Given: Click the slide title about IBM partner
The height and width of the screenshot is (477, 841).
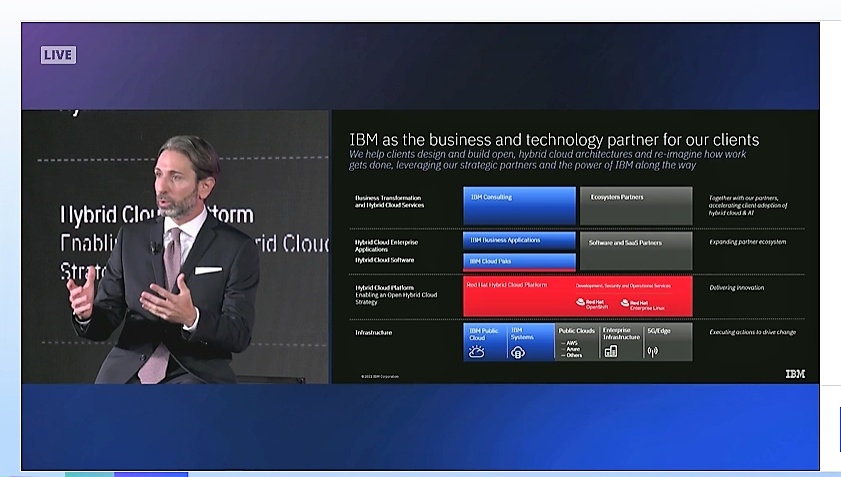Looking at the screenshot, I should [x=554, y=139].
